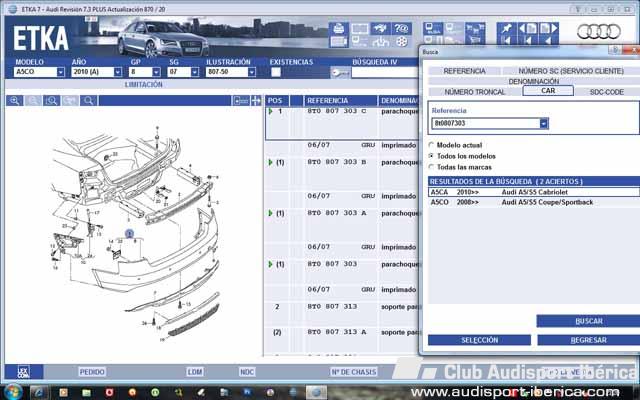640x400 pixels.
Task: Expand the row for 8T0 807 303 A
Action: point(270,213)
